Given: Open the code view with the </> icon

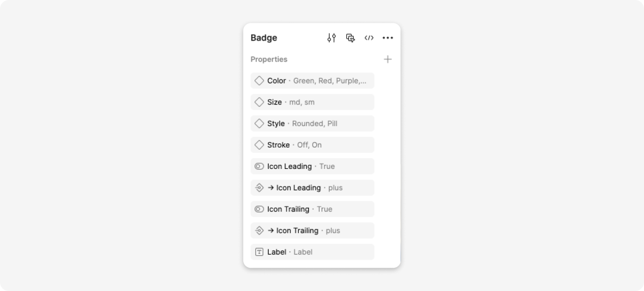Looking at the screenshot, I should [x=369, y=38].
